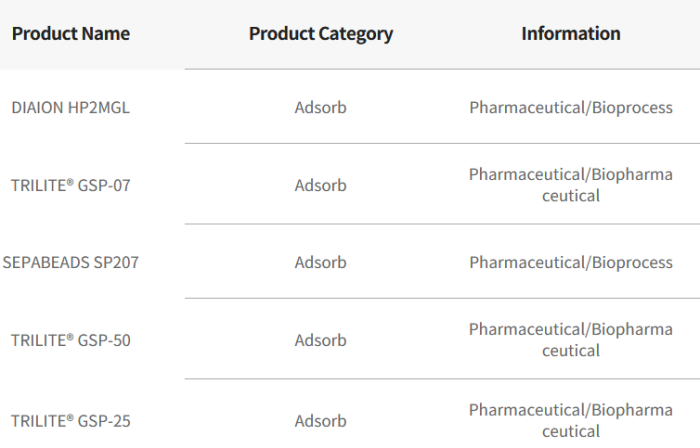Open the DIAION HP2MGL product

click(x=70, y=108)
